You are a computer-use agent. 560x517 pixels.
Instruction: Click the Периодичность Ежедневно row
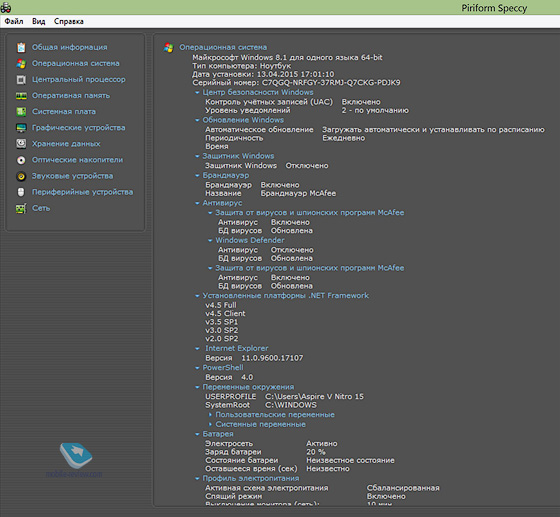pyautogui.click(x=285, y=138)
